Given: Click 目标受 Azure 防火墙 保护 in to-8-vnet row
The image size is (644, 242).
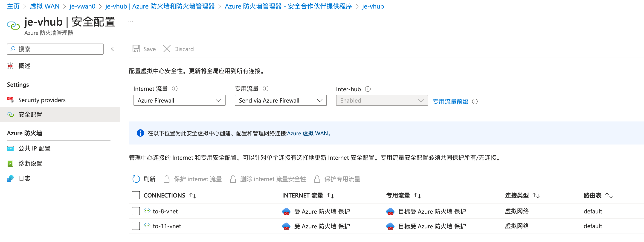Looking at the screenshot, I should 432,212.
